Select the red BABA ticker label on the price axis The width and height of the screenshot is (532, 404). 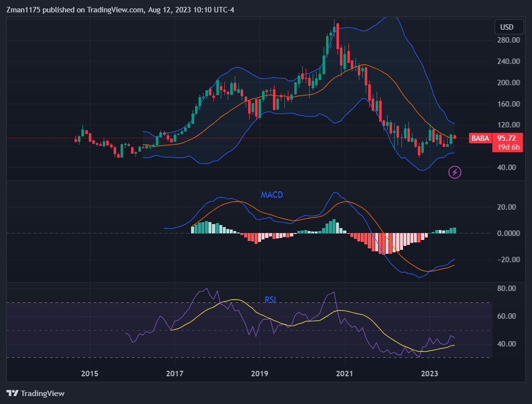[479, 138]
